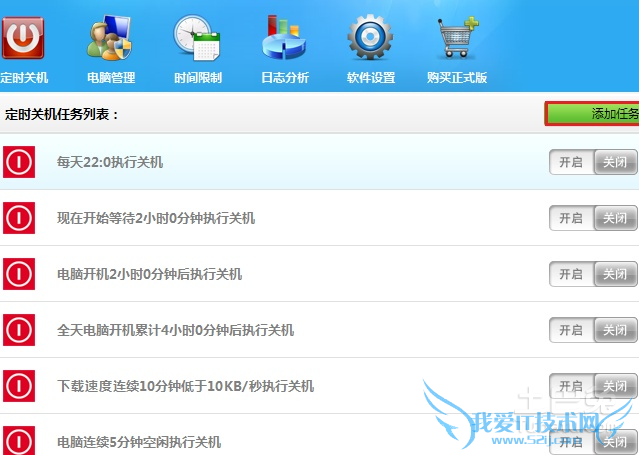Click power icon of 下载速度连续10分钟 task
The height and width of the screenshot is (455, 639).
pos(19,386)
